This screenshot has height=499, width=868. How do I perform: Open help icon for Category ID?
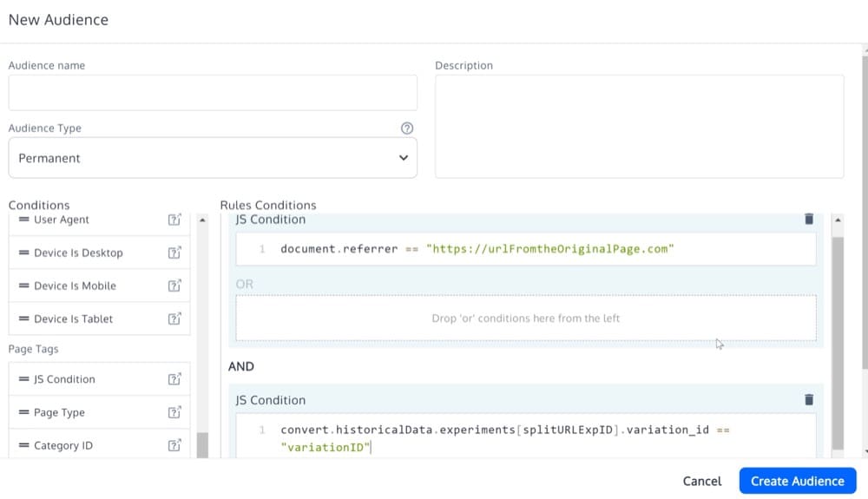pyautogui.click(x=174, y=446)
